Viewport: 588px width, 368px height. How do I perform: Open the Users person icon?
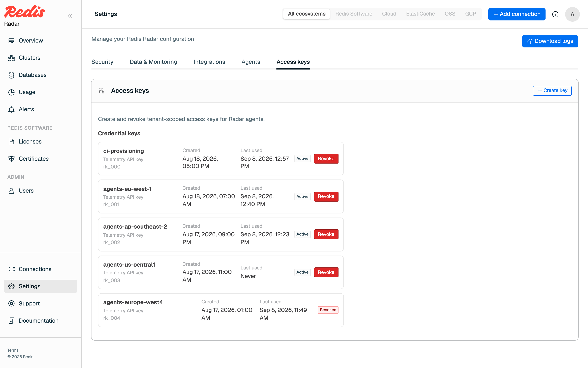(x=11, y=191)
